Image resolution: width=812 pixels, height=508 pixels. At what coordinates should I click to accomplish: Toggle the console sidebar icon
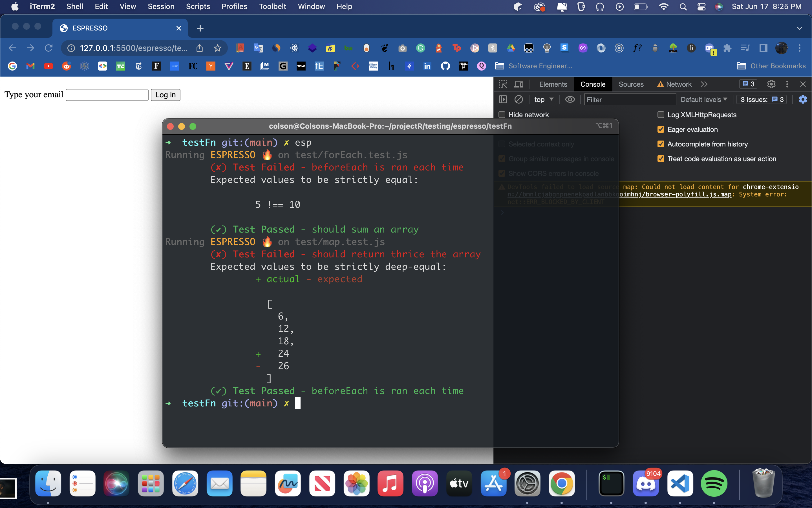[x=503, y=99]
